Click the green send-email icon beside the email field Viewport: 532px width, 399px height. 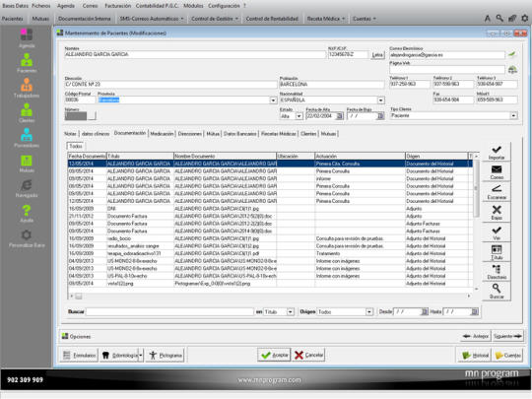tap(512, 54)
